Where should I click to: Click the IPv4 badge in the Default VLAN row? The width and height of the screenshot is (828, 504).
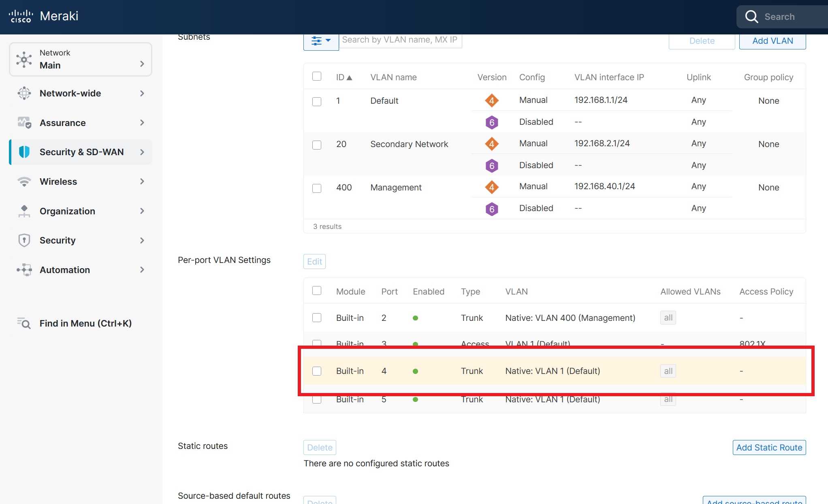(492, 100)
